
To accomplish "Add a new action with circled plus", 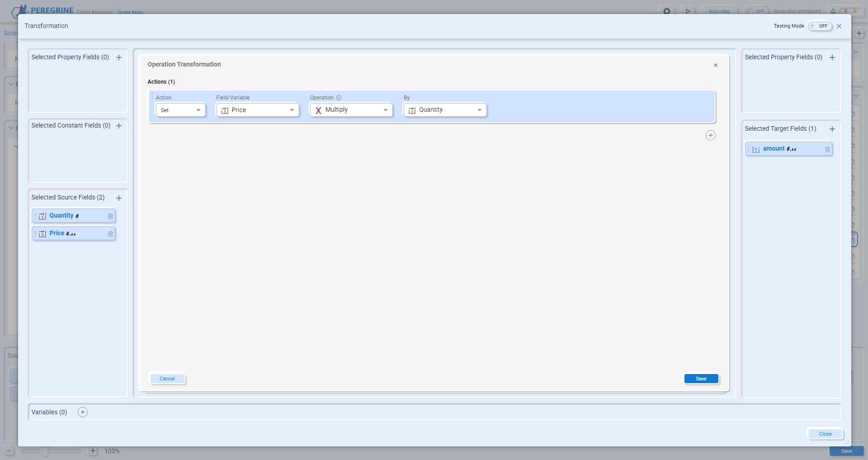I will tap(711, 135).
